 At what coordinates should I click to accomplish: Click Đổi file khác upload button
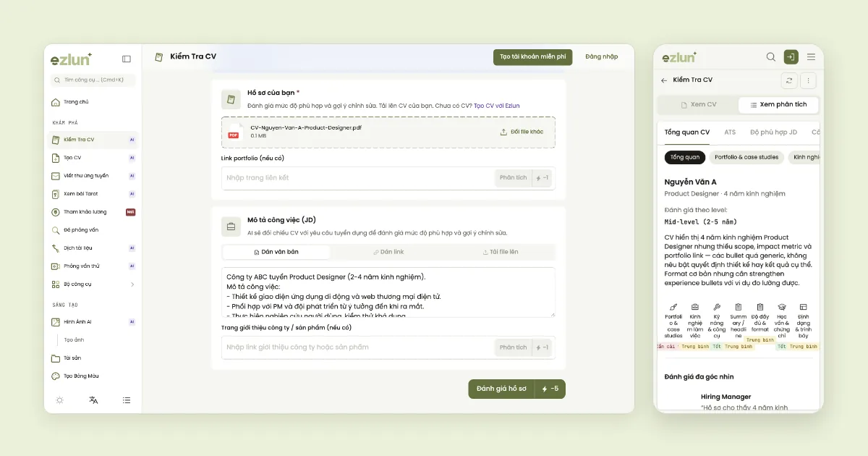(x=522, y=132)
